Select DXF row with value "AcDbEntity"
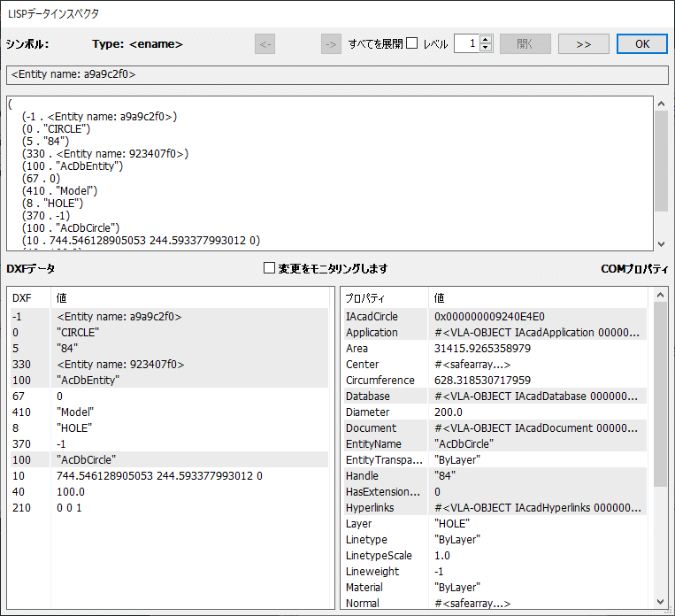The width and height of the screenshot is (675, 616). tap(169, 381)
